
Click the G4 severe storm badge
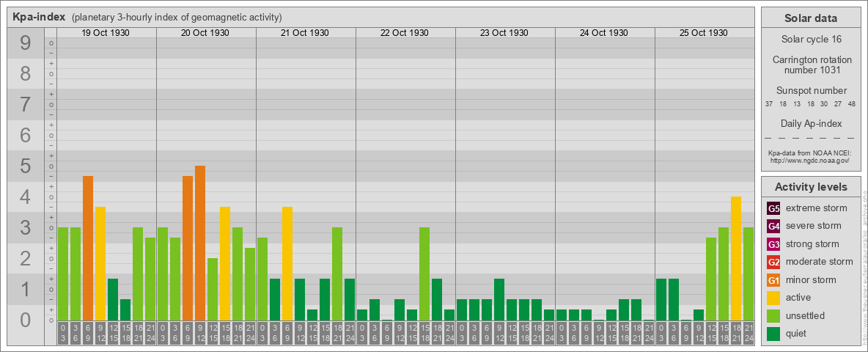coord(773,227)
